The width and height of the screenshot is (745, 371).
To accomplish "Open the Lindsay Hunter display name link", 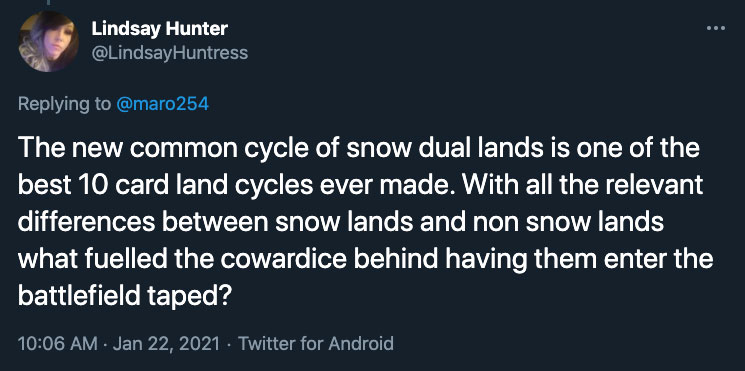I will point(160,29).
